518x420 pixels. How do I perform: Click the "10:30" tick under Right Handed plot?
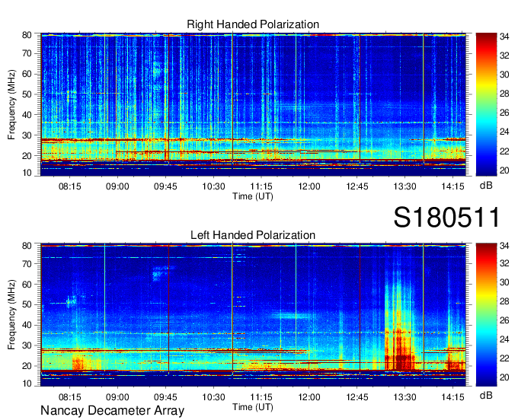tap(213, 186)
